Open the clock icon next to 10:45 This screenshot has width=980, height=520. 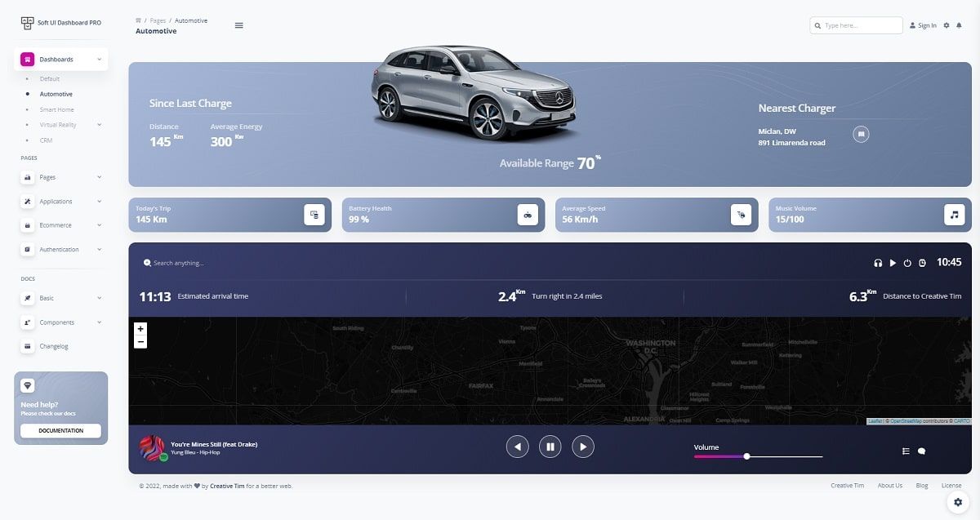coord(922,263)
